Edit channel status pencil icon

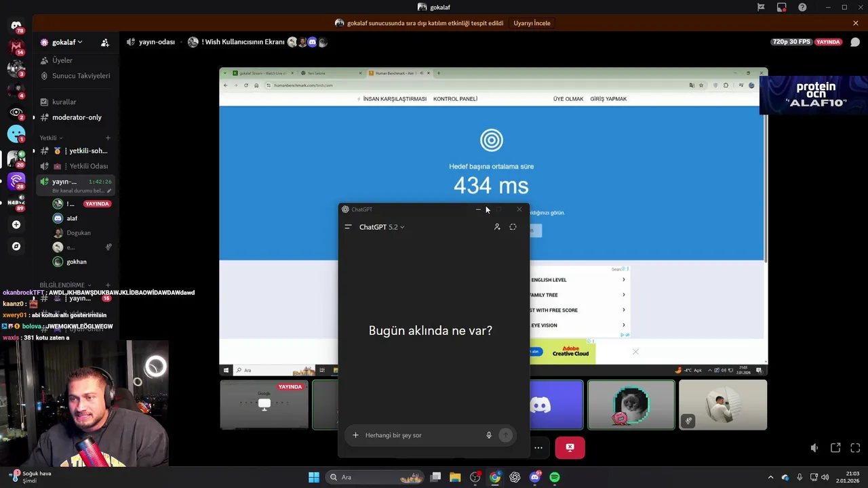(109, 190)
